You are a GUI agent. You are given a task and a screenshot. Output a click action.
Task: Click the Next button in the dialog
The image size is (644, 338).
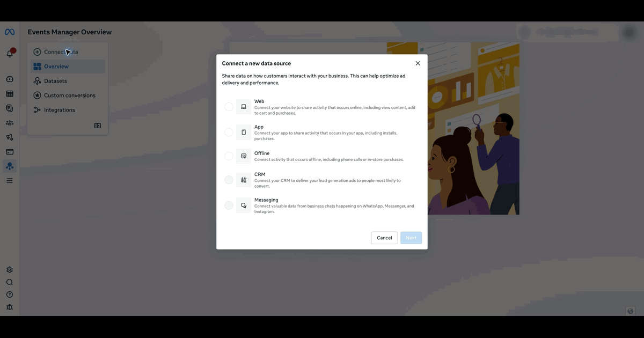pyautogui.click(x=411, y=238)
